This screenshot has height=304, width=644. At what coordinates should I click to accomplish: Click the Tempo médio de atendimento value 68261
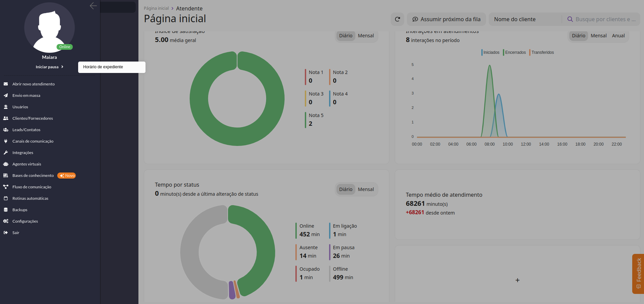[415, 203]
